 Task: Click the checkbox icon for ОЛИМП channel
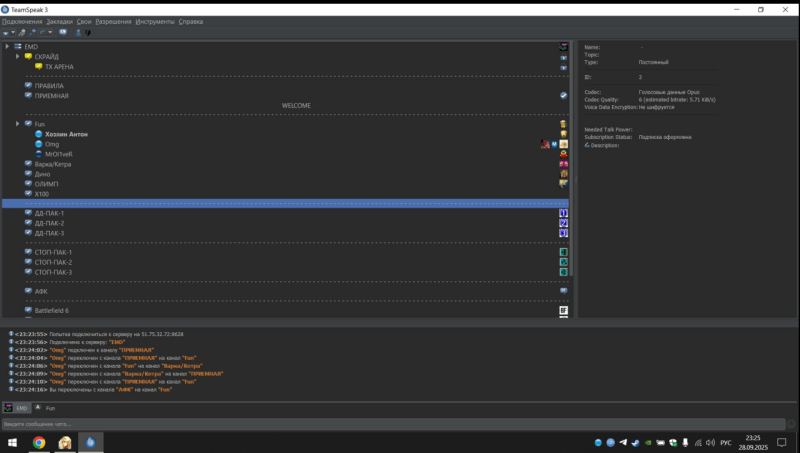[x=28, y=183]
